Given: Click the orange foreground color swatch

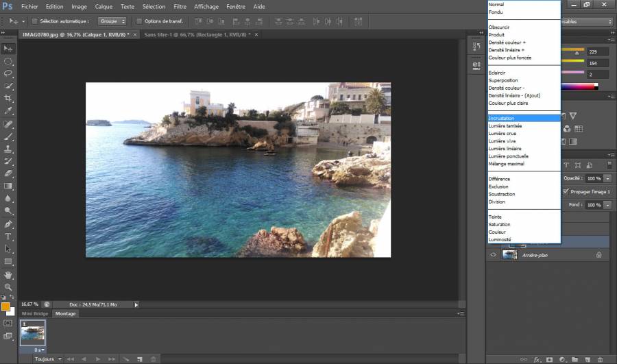Looking at the screenshot, I should click(x=5, y=306).
